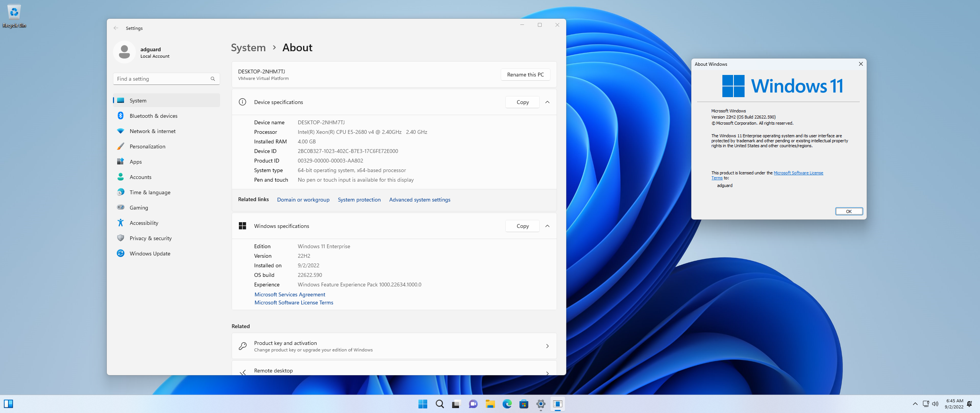The height and width of the screenshot is (413, 980).
Task: Select Bluetooth & devices in sidebar
Action: click(x=167, y=115)
